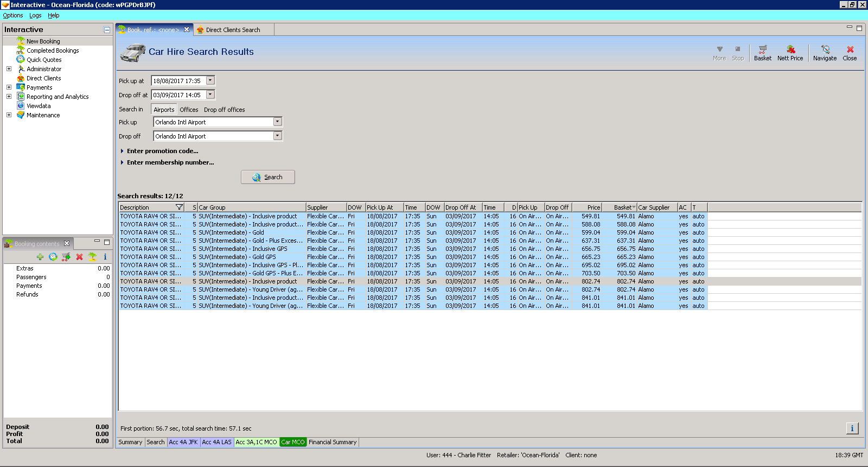The height and width of the screenshot is (467, 868).
Task: Switch to the Acc 4A JFK tab
Action: [183, 442]
